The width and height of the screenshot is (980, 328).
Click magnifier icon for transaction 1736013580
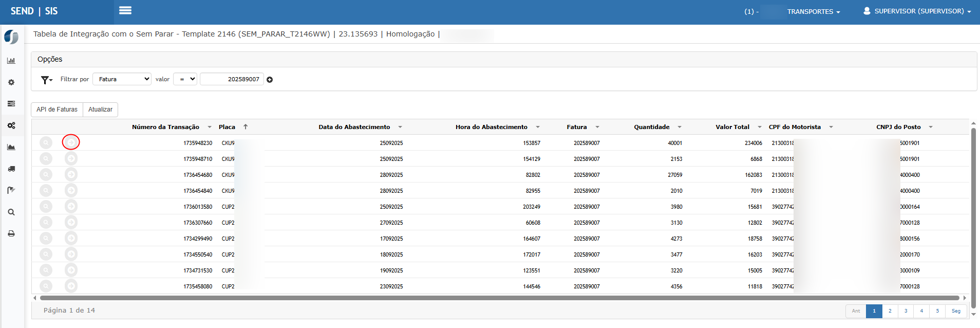(x=46, y=206)
